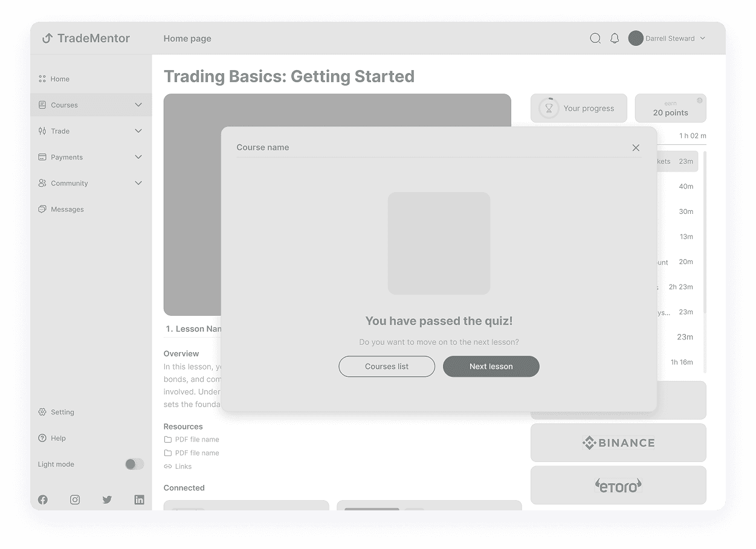This screenshot has width=756, height=549.
Task: Open the Courses list from the dialog
Action: point(387,367)
